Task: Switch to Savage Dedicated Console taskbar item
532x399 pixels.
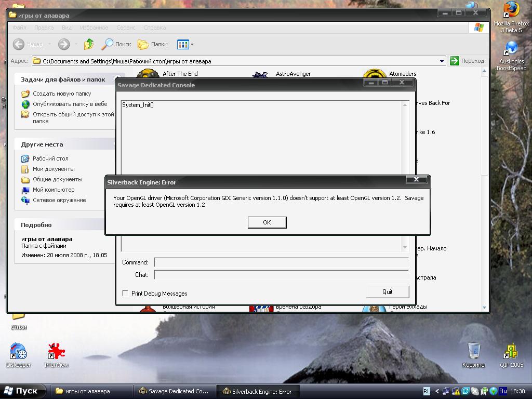Action: (x=174, y=391)
